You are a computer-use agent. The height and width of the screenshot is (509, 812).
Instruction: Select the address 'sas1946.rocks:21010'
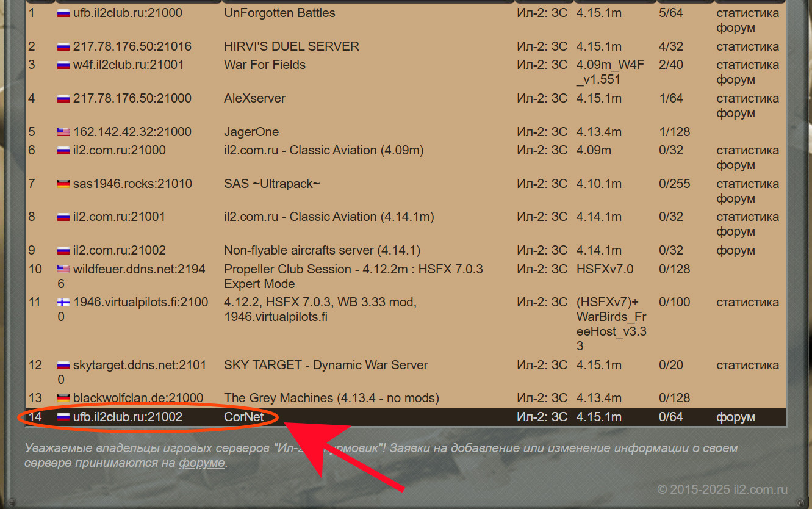(132, 184)
